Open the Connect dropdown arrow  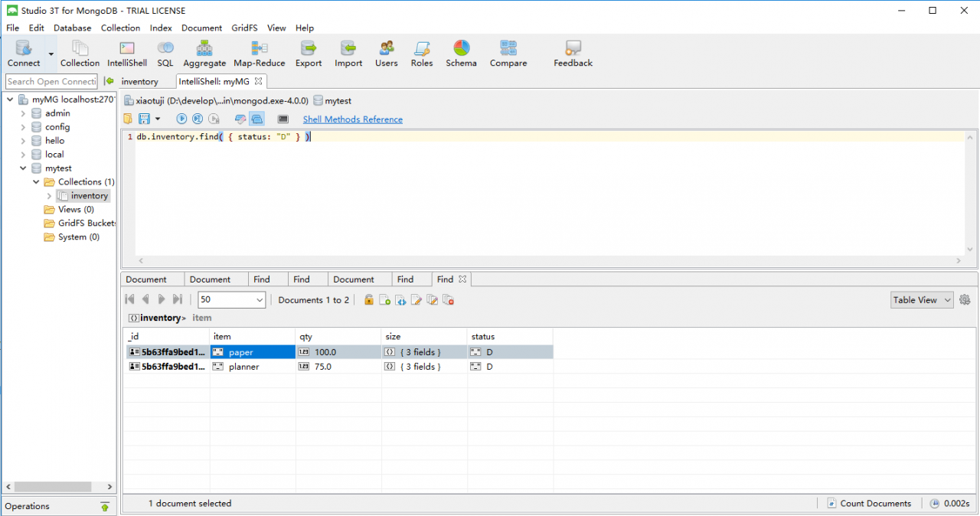click(x=51, y=54)
